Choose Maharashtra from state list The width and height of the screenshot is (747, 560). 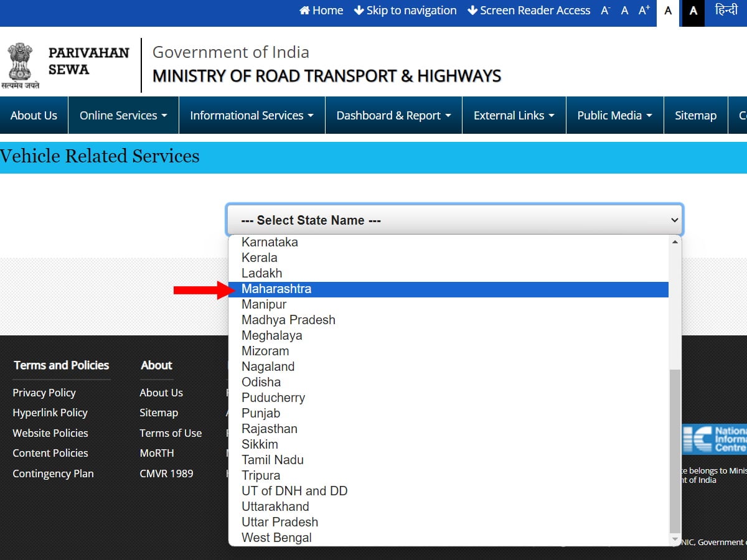[276, 289]
